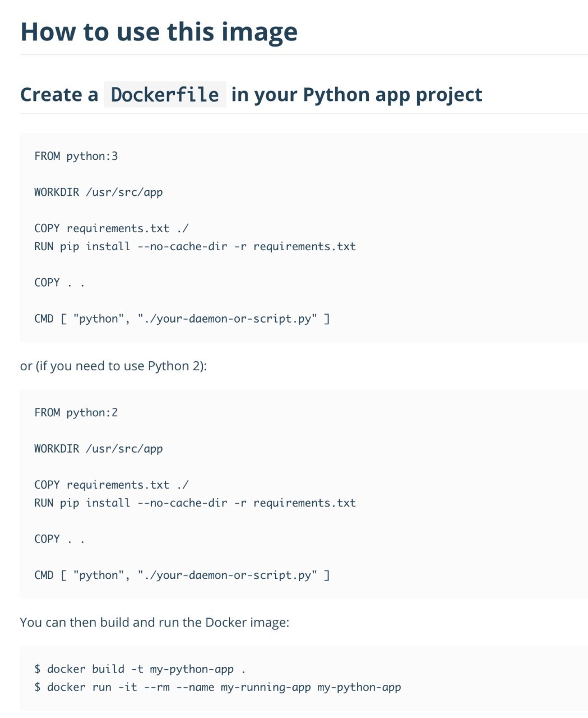Click COPY requirements.txt line in first code block
This screenshot has width=588, height=718.
coord(112,228)
